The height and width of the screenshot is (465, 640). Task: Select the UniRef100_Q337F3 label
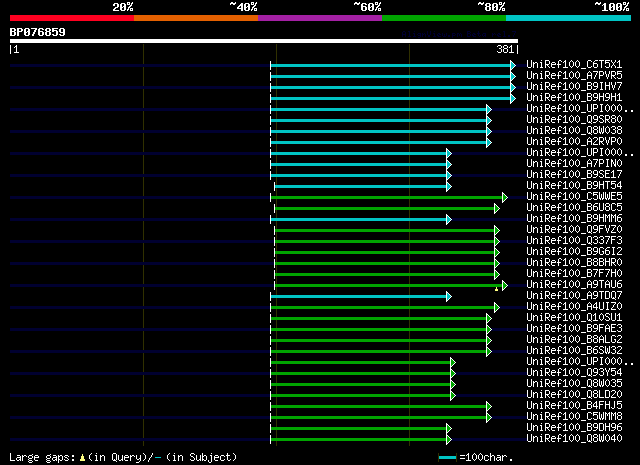coord(574,241)
